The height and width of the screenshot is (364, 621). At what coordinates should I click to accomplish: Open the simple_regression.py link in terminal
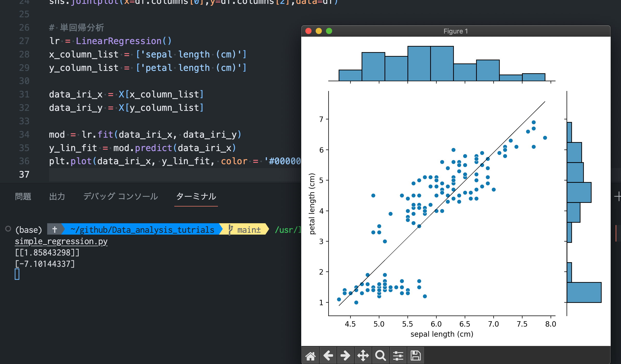(x=61, y=241)
